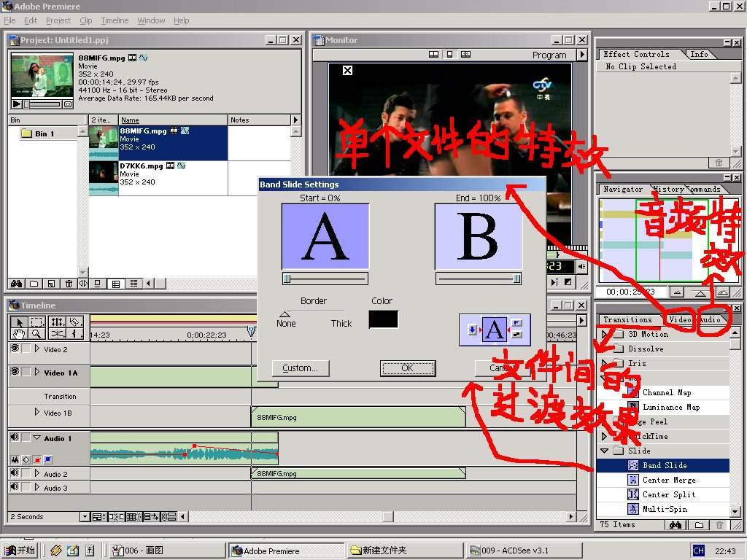Switch Project window to List view

pyautogui.click(x=134, y=284)
